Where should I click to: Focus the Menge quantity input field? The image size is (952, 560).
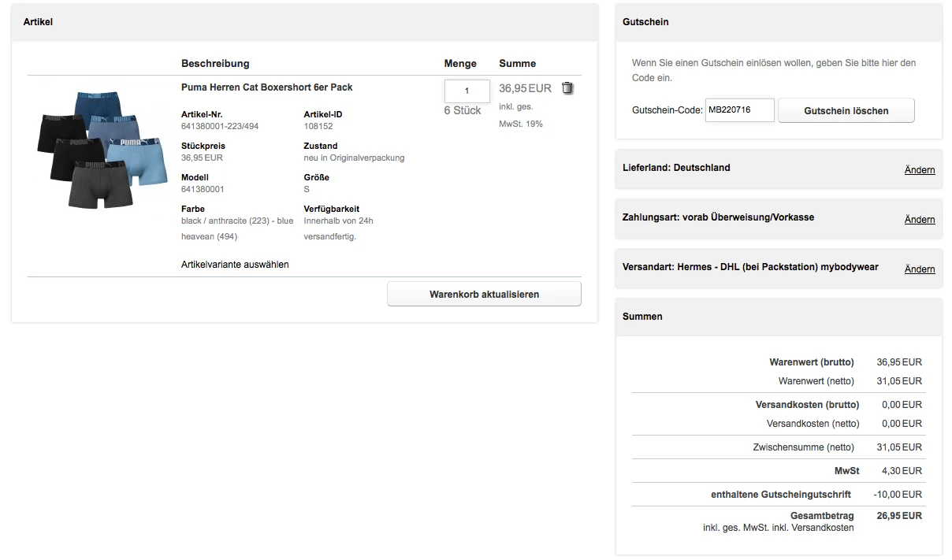tap(467, 91)
